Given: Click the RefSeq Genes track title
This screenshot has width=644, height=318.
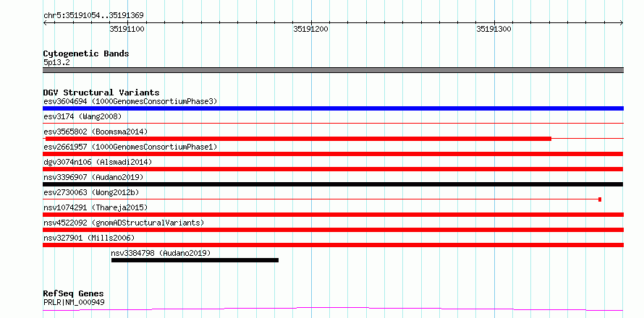Looking at the screenshot, I should click(73, 294).
